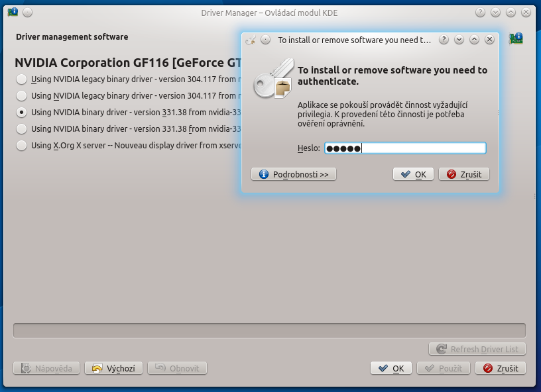This screenshot has width=541, height=392.
Task: Maximize the Driver Manager window
Action: click(x=511, y=13)
